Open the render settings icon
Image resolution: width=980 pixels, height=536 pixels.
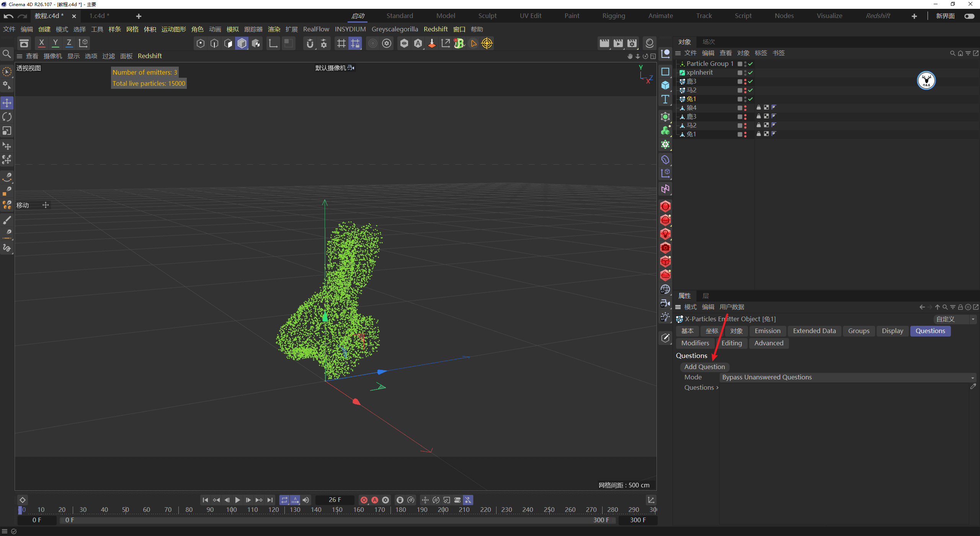[632, 43]
